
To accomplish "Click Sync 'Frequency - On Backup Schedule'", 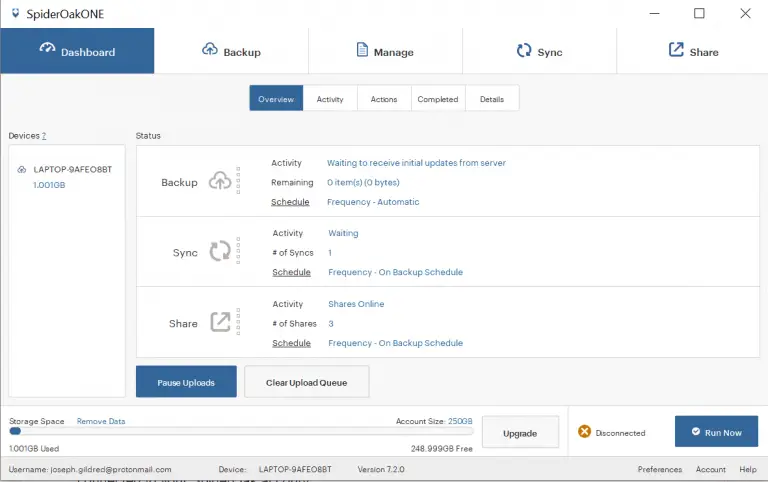I will coord(396,272).
